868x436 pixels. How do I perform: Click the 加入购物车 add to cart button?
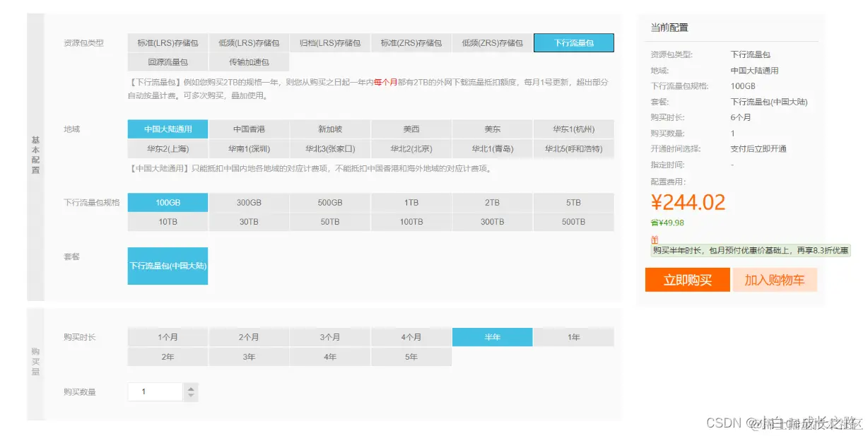coord(775,280)
